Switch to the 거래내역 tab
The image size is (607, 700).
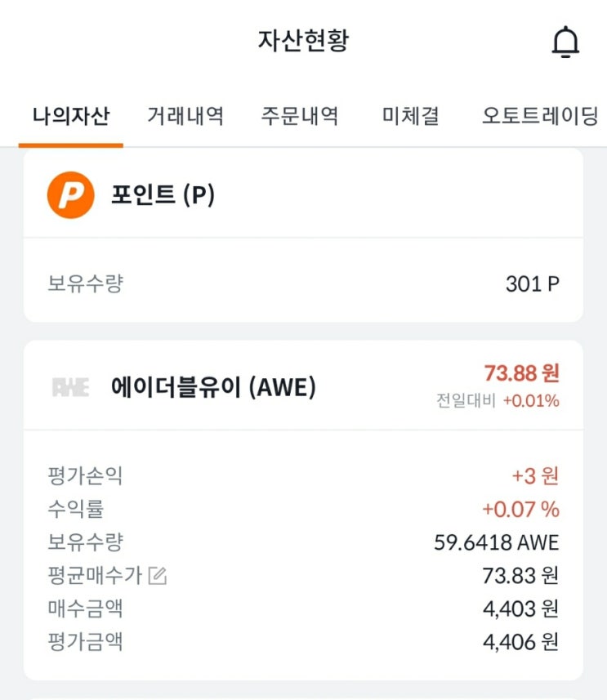click(185, 116)
